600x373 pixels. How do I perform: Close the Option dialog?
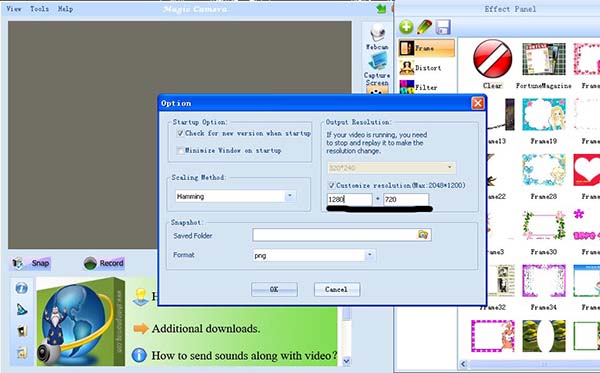[477, 103]
